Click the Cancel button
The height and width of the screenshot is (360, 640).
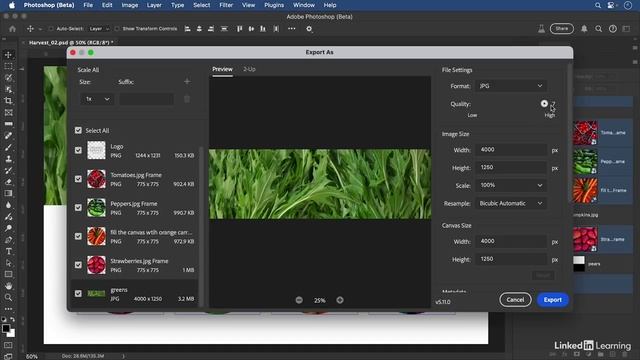[515, 300]
